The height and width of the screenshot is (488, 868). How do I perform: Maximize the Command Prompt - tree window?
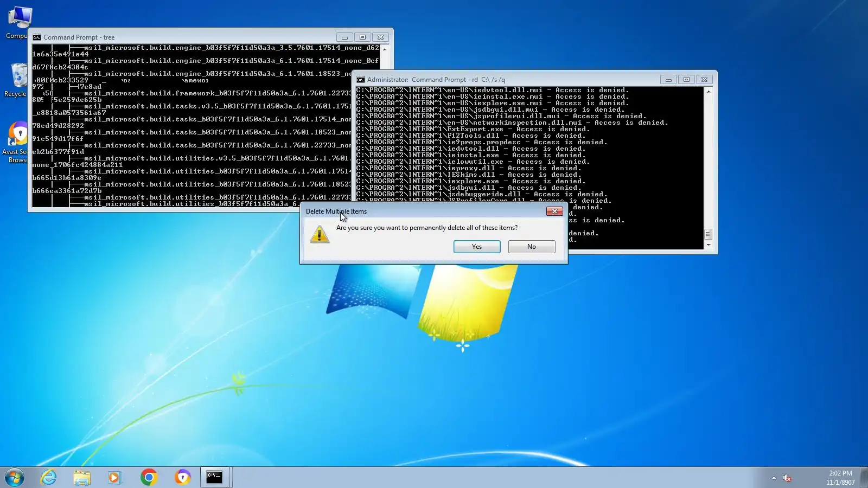362,37
